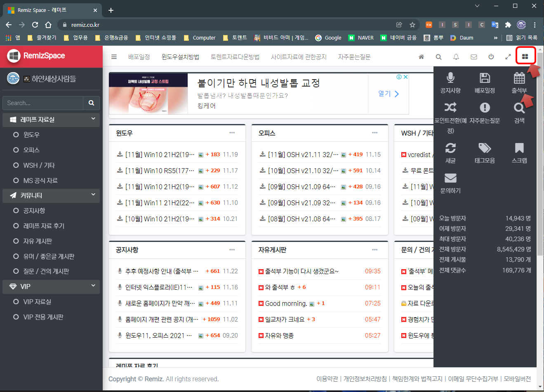Image resolution: width=544 pixels, height=392 pixels.
Task: Click the distribution schedule (배포일정) save icon
Action: click(485, 78)
